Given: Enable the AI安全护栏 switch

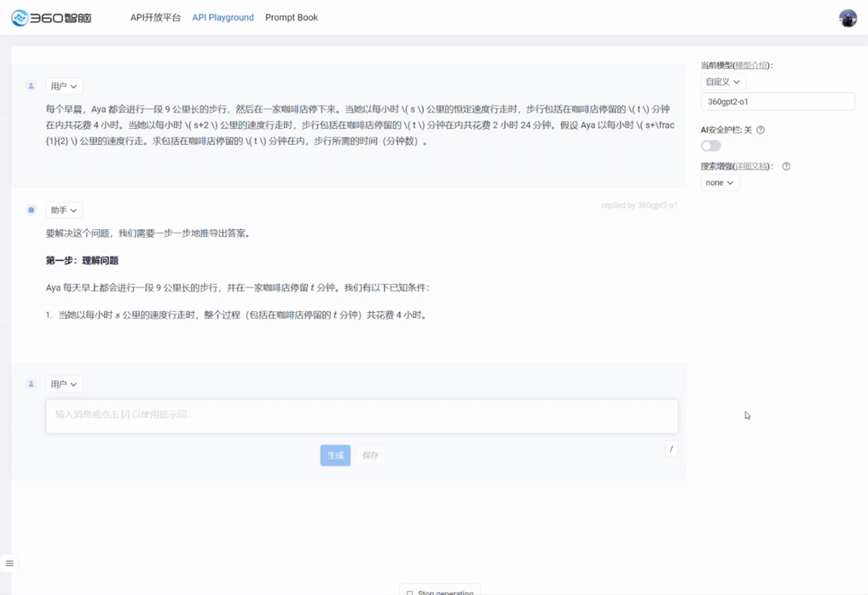Looking at the screenshot, I should point(709,145).
